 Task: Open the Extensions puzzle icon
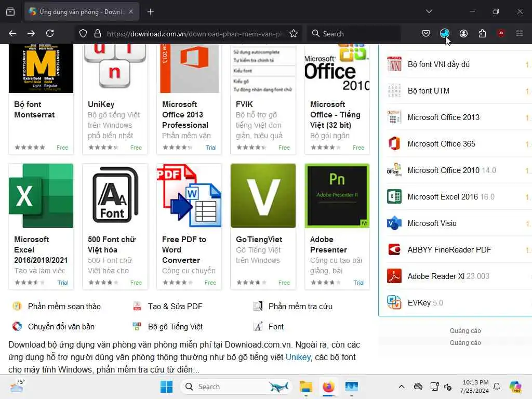tap(482, 33)
